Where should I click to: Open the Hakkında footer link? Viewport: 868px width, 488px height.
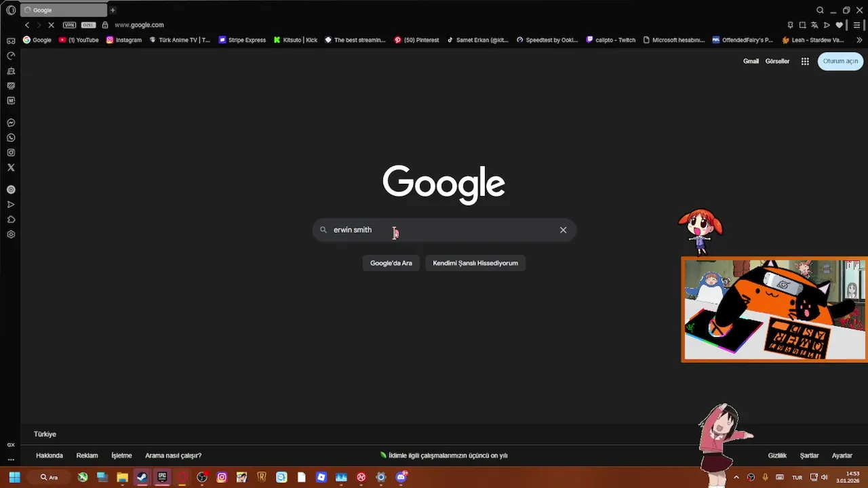50,455
